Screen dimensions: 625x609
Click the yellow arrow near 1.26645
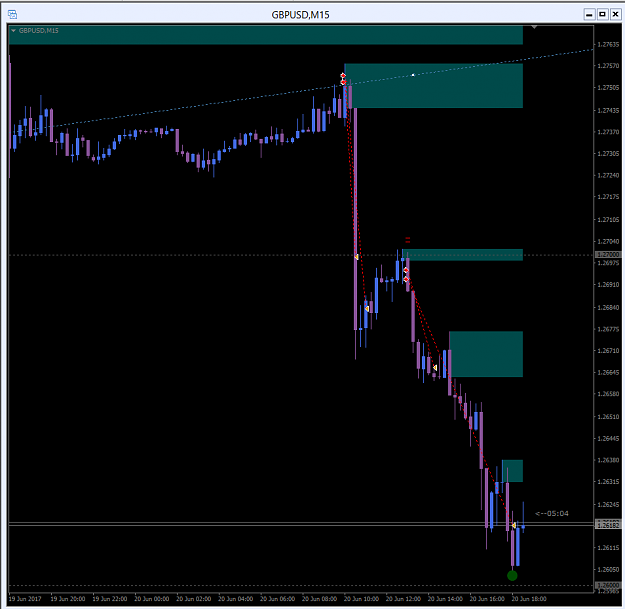pos(435,367)
